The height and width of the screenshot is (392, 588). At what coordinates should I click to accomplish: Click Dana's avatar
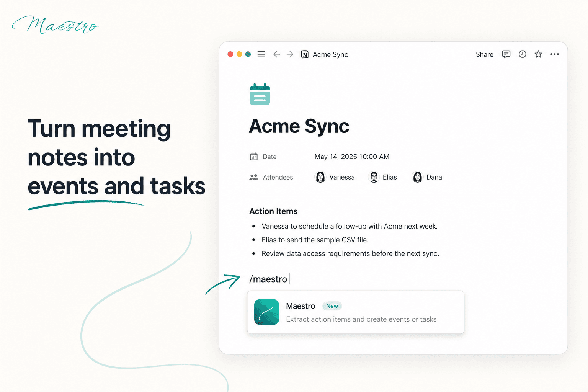point(418,177)
